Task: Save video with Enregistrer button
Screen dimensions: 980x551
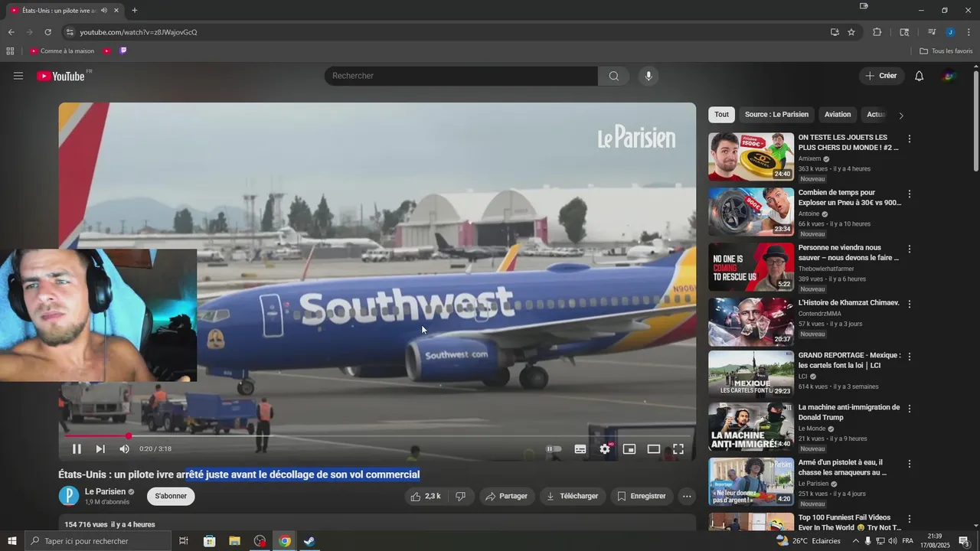Action: pyautogui.click(x=642, y=496)
